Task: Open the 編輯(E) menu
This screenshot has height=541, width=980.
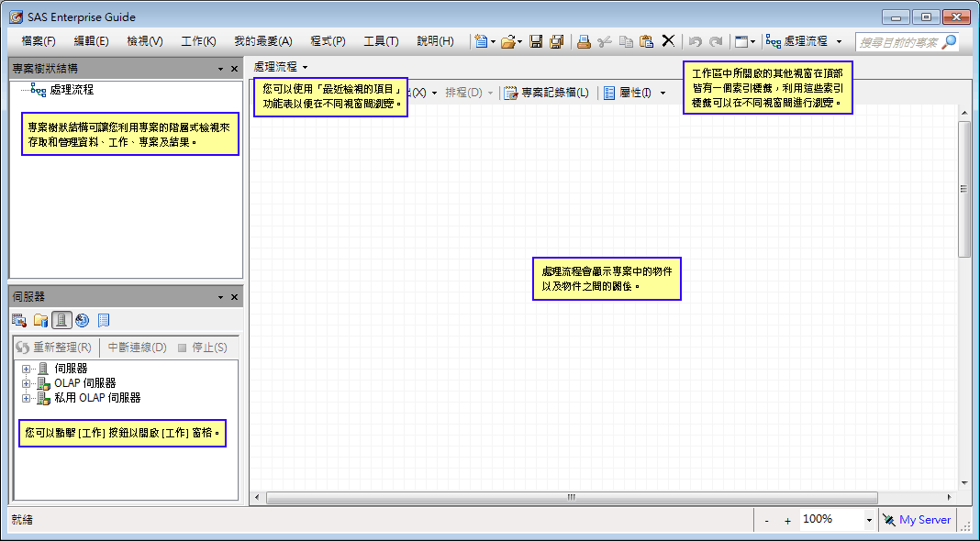Action: tap(91, 41)
